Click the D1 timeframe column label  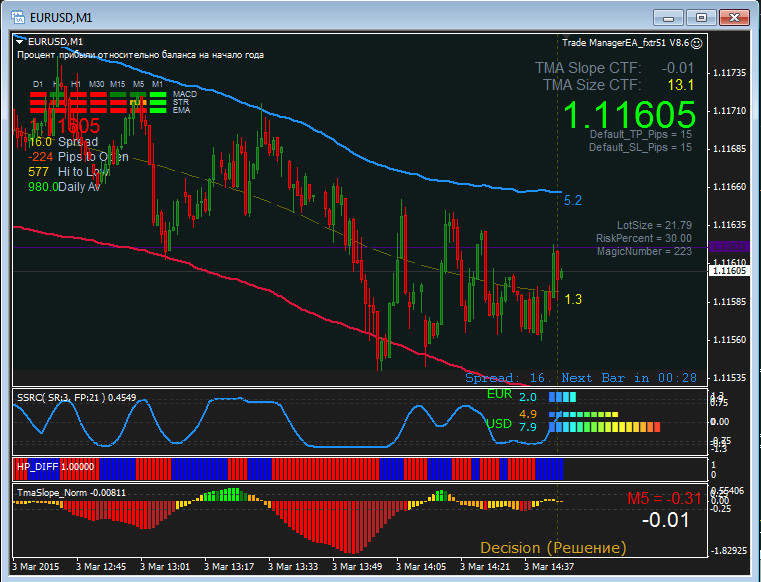[x=38, y=84]
